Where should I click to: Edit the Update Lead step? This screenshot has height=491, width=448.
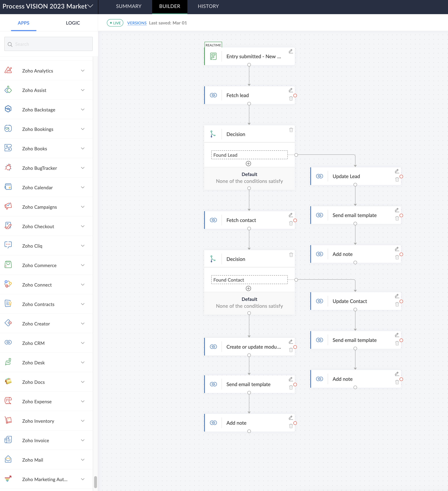[x=397, y=171]
